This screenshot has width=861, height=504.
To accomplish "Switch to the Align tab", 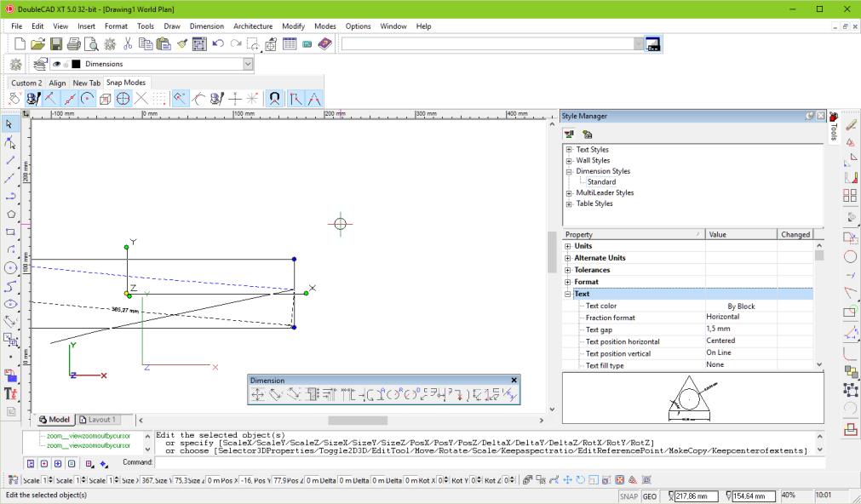I will 57,83.
